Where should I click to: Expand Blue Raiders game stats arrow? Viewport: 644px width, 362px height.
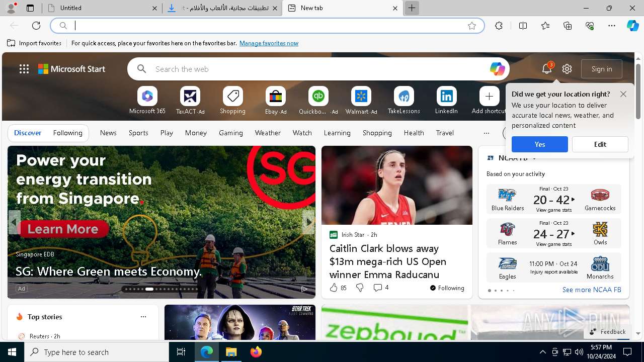[573, 200]
